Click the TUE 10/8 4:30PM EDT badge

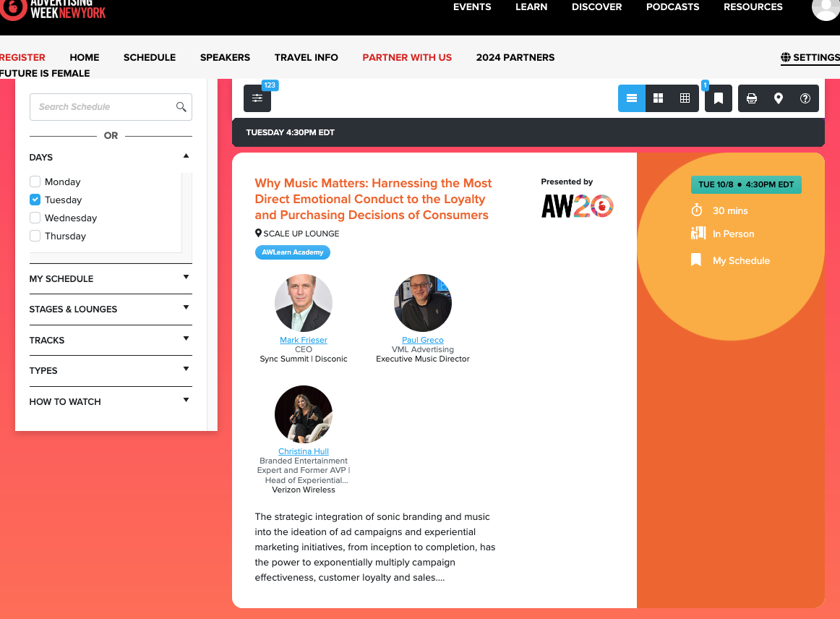(746, 184)
